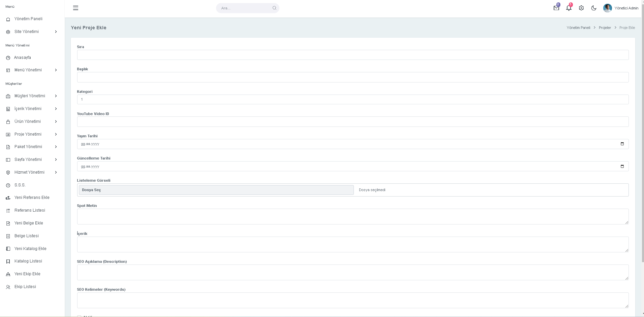Open the settings gear icon in header
This screenshot has height=317, width=644.
[581, 8]
